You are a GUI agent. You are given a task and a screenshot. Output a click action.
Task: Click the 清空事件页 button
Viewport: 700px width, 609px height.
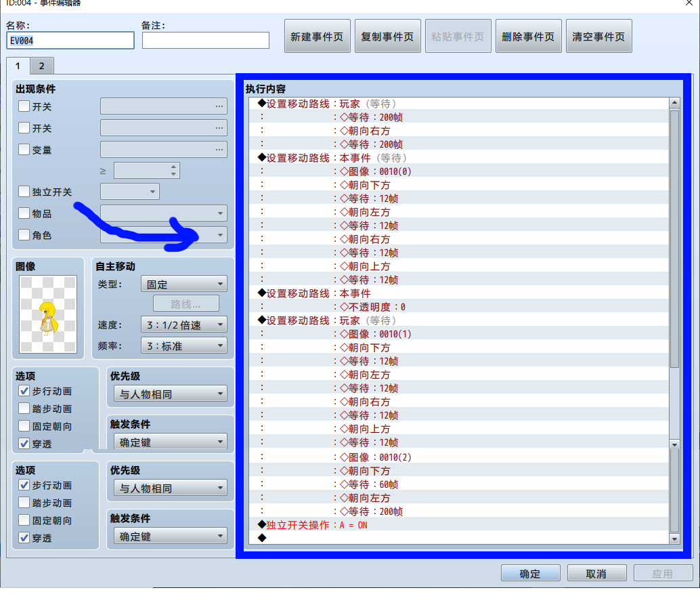pos(598,36)
